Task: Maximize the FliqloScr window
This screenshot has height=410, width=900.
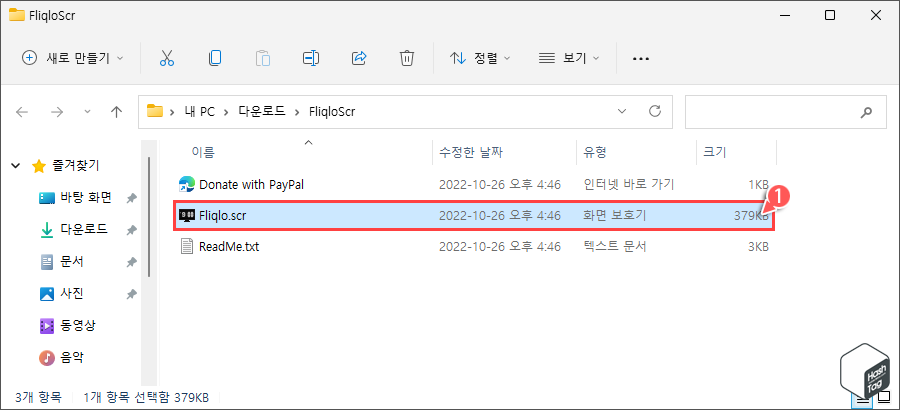Action: pos(829,16)
